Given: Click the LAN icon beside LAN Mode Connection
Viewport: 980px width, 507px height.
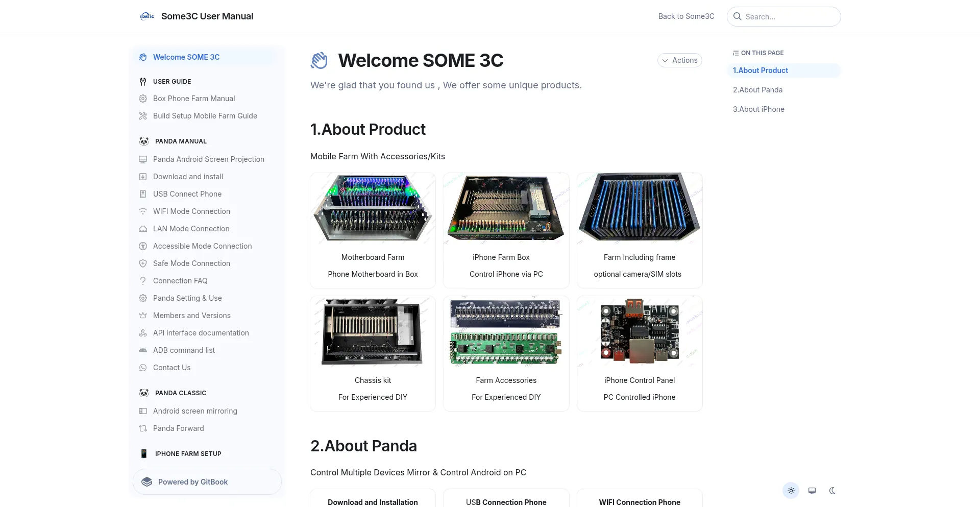Looking at the screenshot, I should tap(143, 229).
